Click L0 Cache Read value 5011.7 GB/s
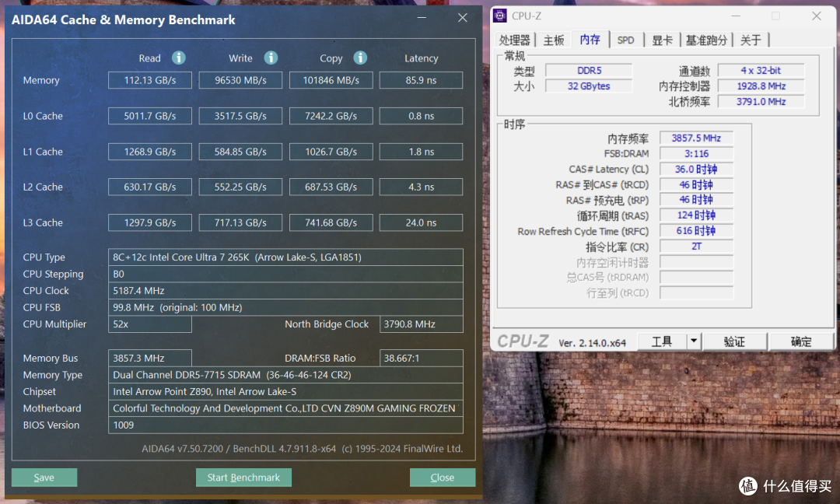This screenshot has height=504, width=840. click(x=150, y=116)
